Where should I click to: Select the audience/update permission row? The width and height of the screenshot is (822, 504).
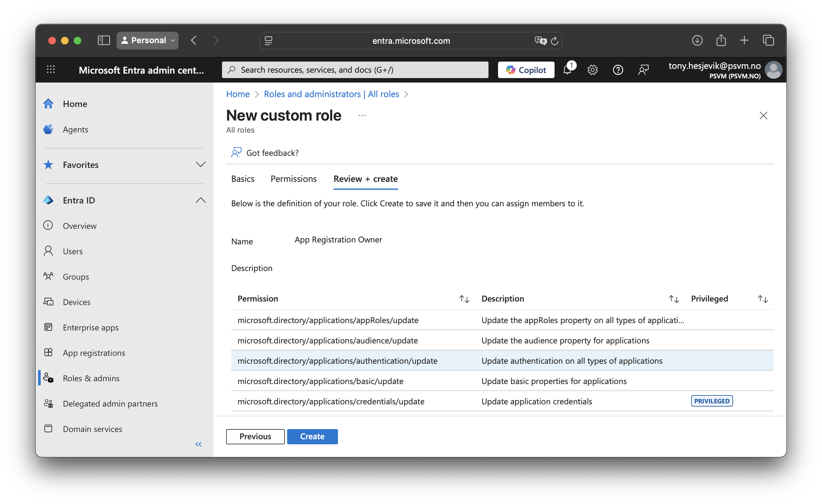pyautogui.click(x=502, y=340)
